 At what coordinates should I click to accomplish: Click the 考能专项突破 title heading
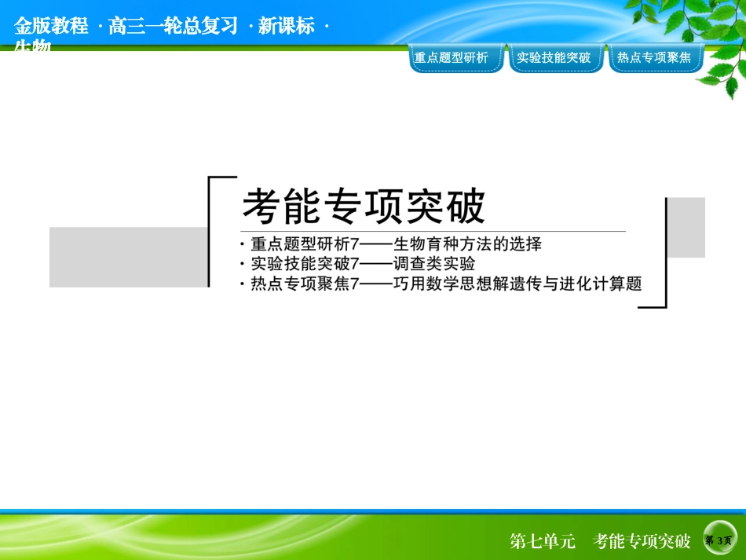pyautogui.click(x=364, y=207)
